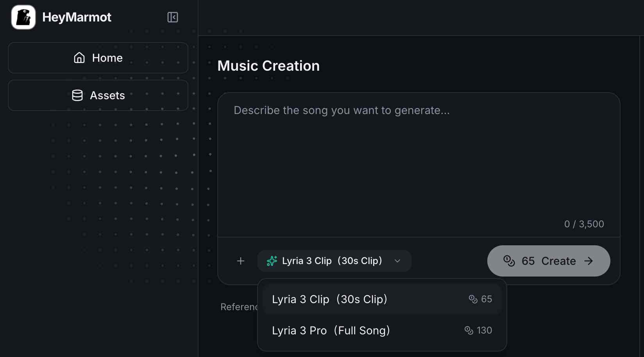This screenshot has width=644, height=357.
Task: Click the 0 / 3,500 character counter
Action: click(x=583, y=224)
